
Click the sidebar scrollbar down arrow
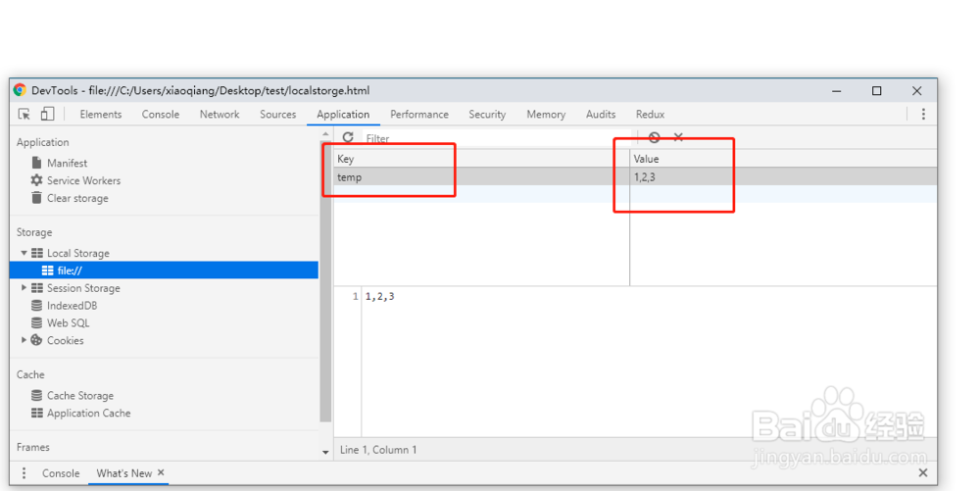(x=325, y=452)
